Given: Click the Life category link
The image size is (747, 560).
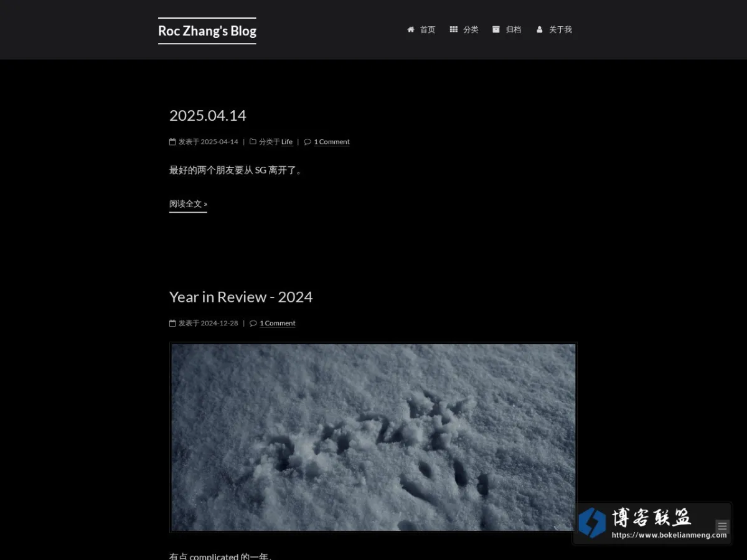Looking at the screenshot, I should coord(287,142).
